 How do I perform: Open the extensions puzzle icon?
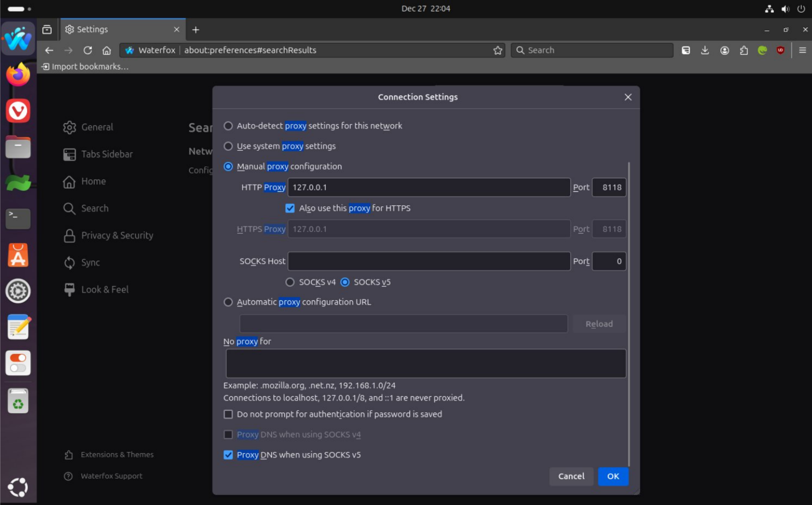tap(743, 50)
